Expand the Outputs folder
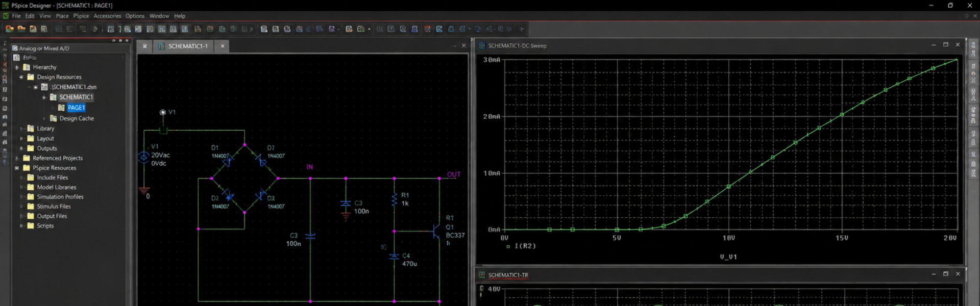This screenshot has width=980, height=306. [x=21, y=148]
